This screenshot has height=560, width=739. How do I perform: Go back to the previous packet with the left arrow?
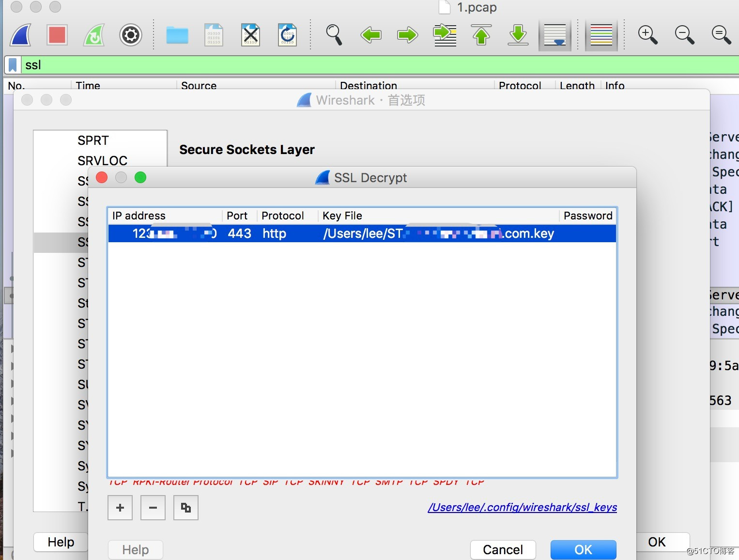[371, 35]
